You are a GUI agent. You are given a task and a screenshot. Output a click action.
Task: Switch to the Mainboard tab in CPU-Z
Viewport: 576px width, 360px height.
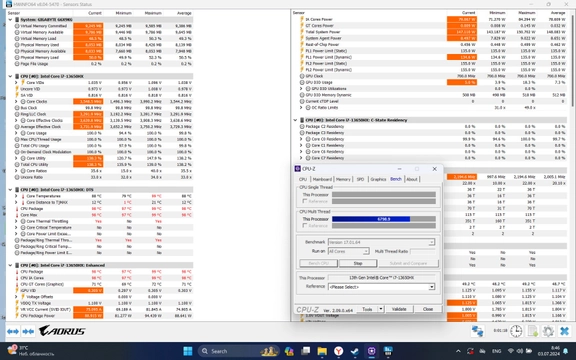point(322,179)
